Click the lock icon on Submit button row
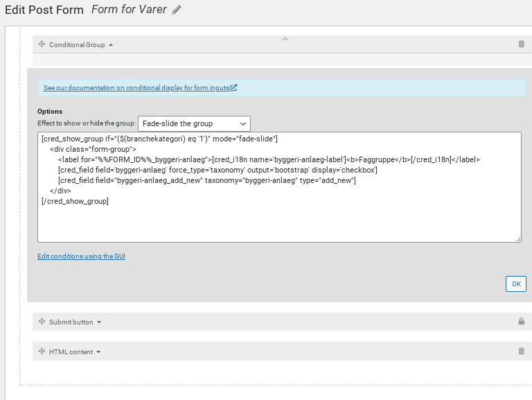This screenshot has width=532, height=400. click(521, 321)
